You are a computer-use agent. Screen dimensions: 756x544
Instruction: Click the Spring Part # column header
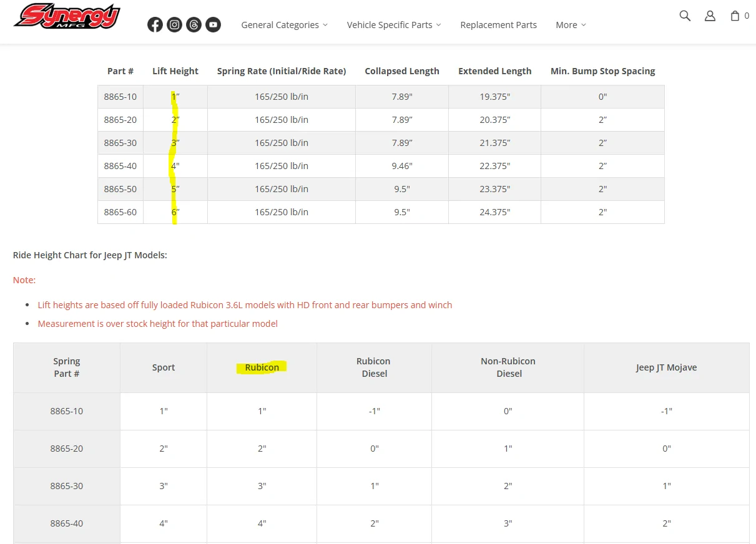pos(67,367)
